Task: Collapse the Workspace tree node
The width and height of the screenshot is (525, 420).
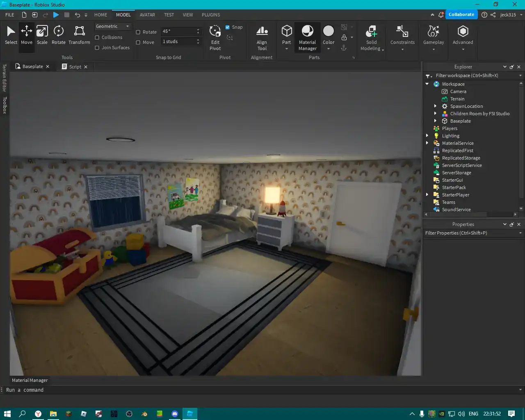Action: tap(427, 84)
